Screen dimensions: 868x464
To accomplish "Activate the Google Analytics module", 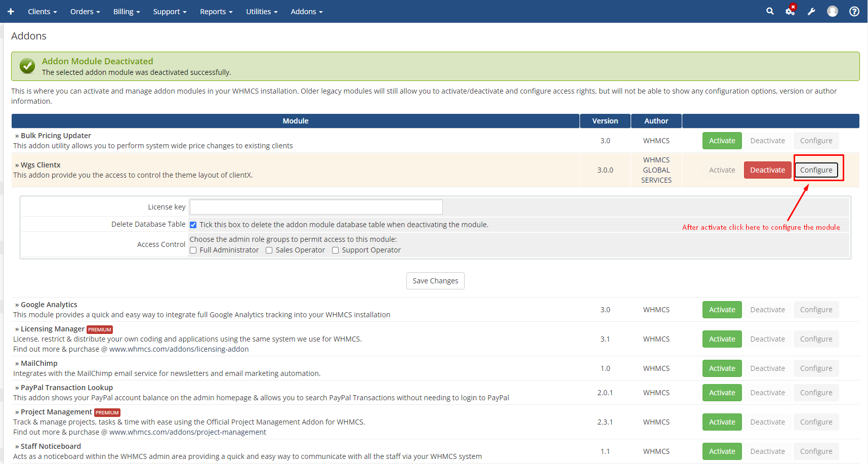I will pyautogui.click(x=722, y=310).
